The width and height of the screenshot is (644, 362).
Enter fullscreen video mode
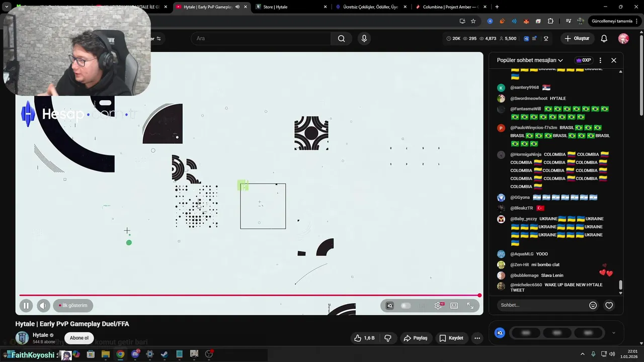point(470,305)
